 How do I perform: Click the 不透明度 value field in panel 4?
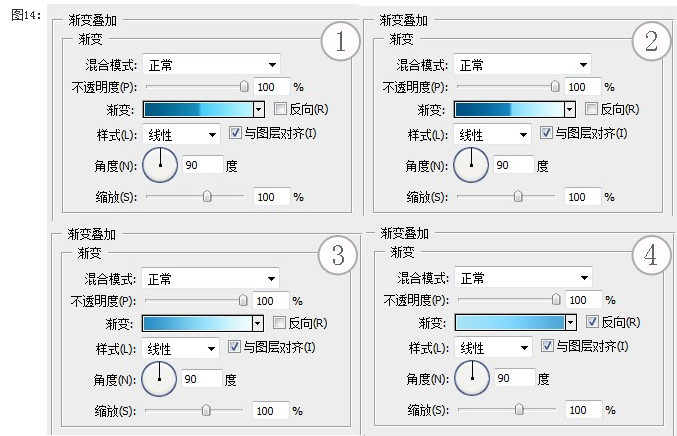(582, 300)
